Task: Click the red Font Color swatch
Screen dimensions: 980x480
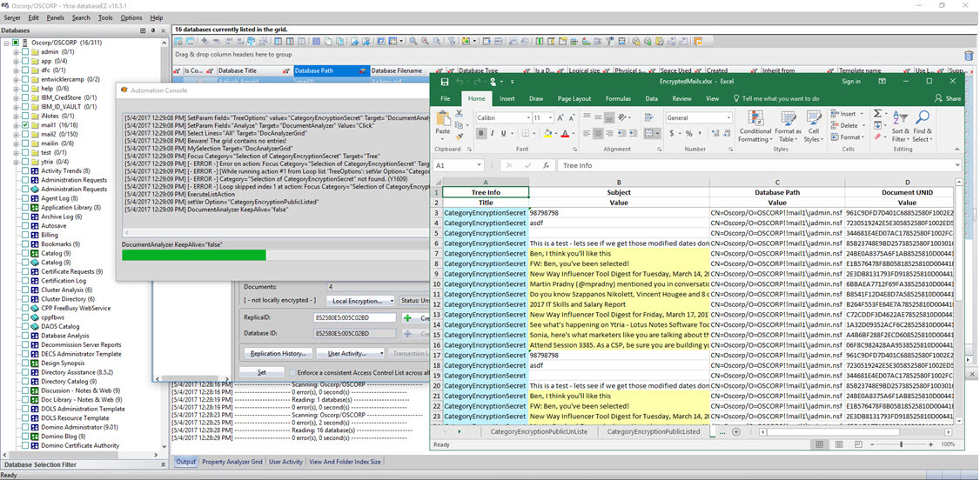Action: pos(564,133)
